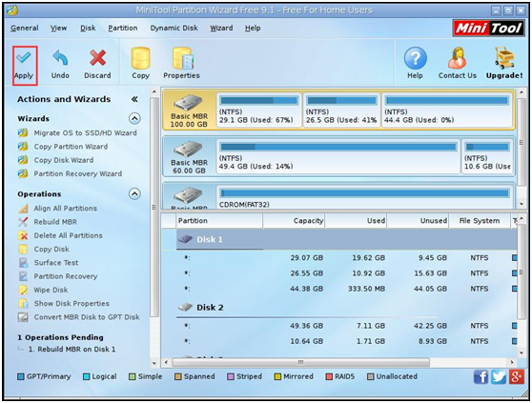This screenshot has height=403, width=532.
Task: Click the Apply checkmark button
Action: (x=25, y=65)
